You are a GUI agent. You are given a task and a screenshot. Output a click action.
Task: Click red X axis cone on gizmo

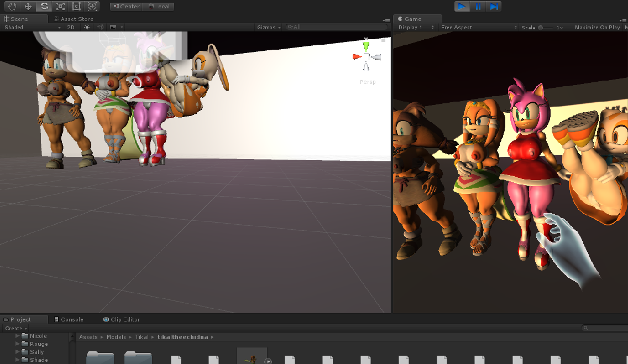pos(357,57)
